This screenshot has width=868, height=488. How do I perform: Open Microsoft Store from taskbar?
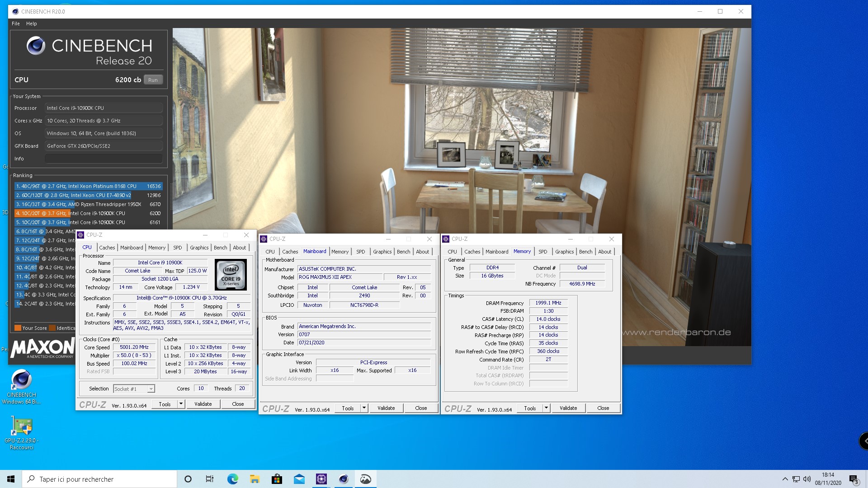click(x=277, y=479)
